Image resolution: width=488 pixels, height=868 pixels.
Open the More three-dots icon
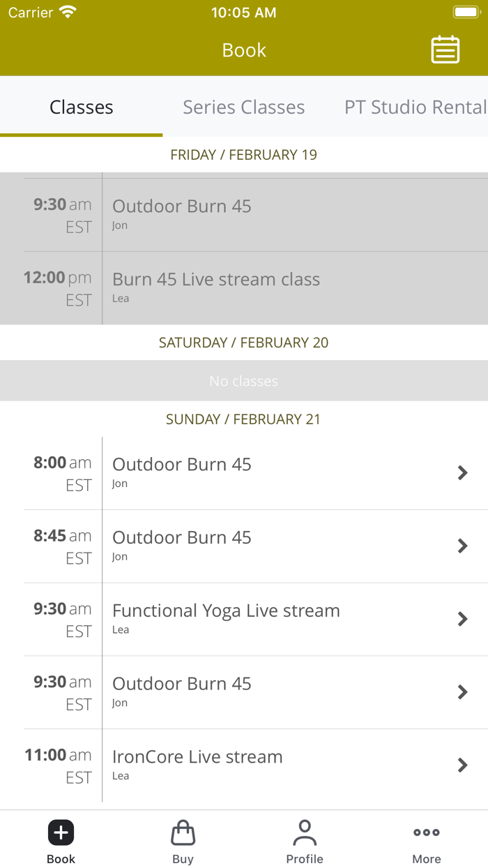(426, 832)
